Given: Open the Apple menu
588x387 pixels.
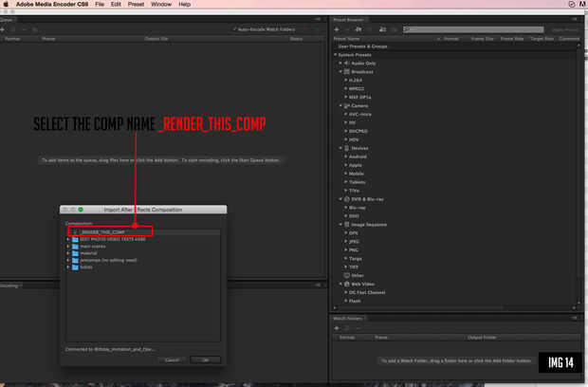Looking at the screenshot, I should coord(6,4).
